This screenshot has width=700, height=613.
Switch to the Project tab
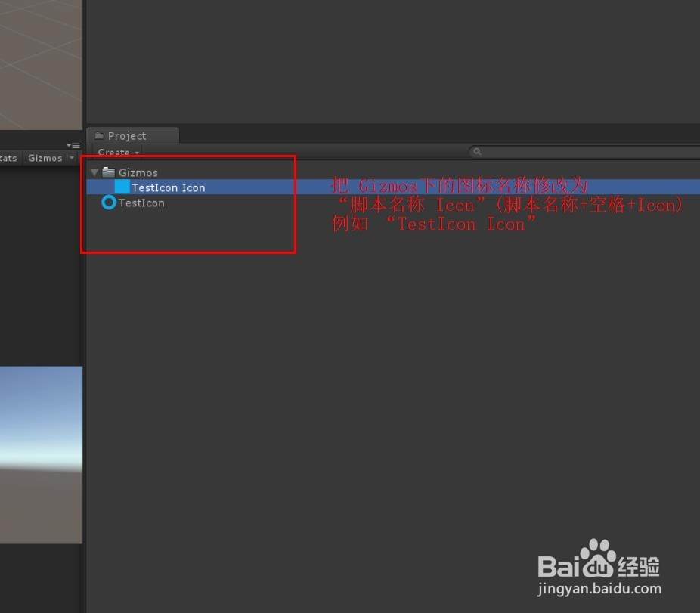pos(125,135)
